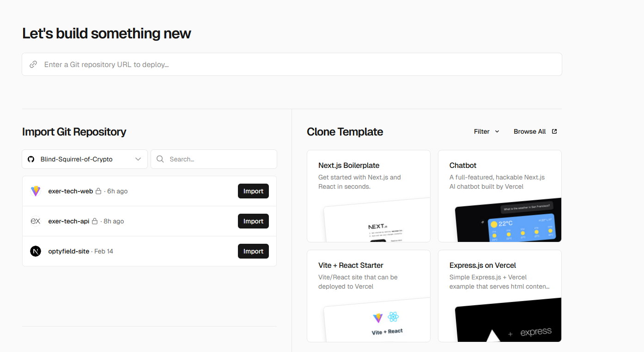Viewport: 644px width, 352px height.
Task: Click the Vite logo beside exer-tech-web
Action: [x=36, y=191]
